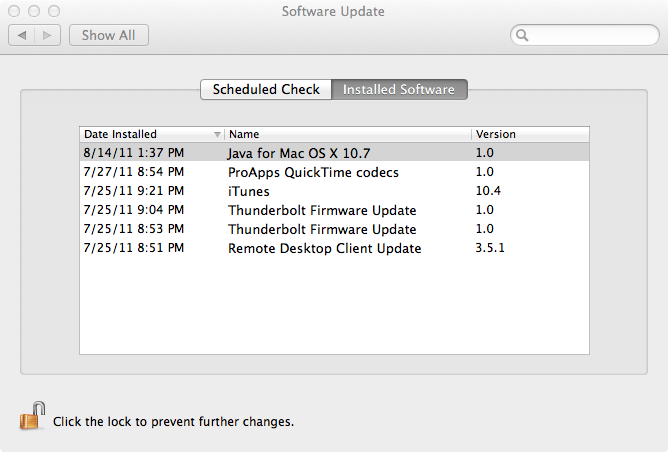Click the magnifying glass search icon
The width and height of the screenshot is (668, 452).
[523, 35]
